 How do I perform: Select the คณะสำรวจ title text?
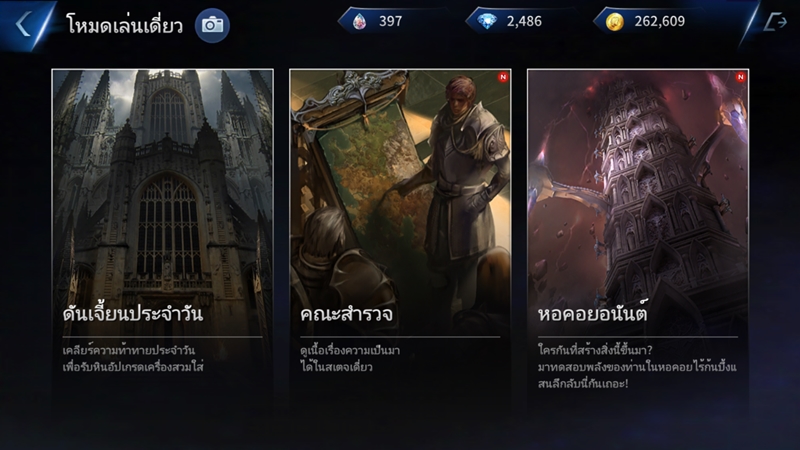[346, 314]
